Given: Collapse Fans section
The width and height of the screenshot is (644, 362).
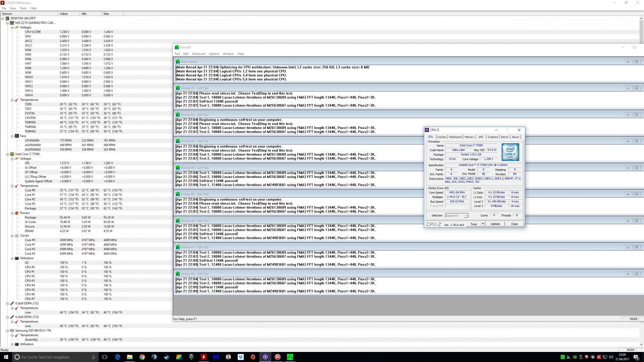Looking at the screenshot, I should (x=12, y=136).
